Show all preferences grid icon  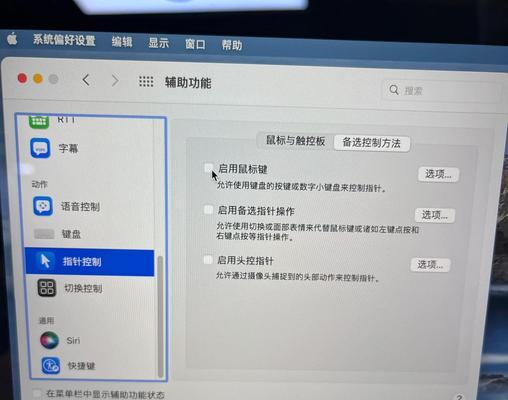pos(146,81)
